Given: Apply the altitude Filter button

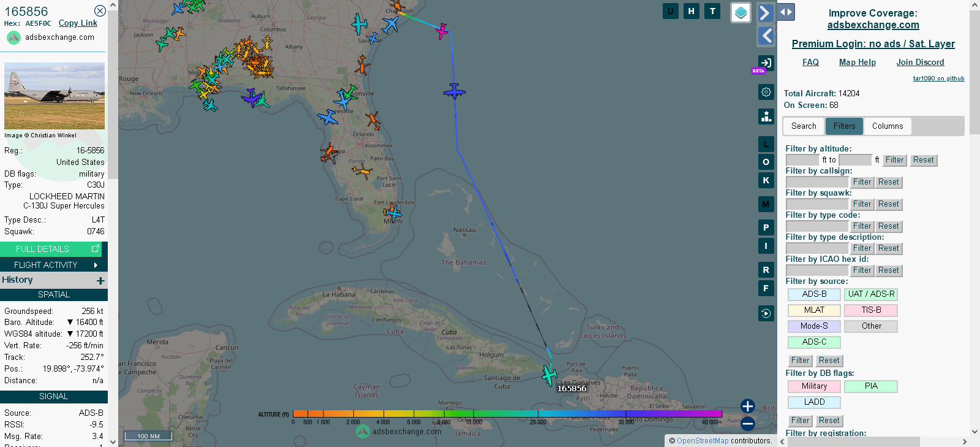Looking at the screenshot, I should (x=894, y=160).
